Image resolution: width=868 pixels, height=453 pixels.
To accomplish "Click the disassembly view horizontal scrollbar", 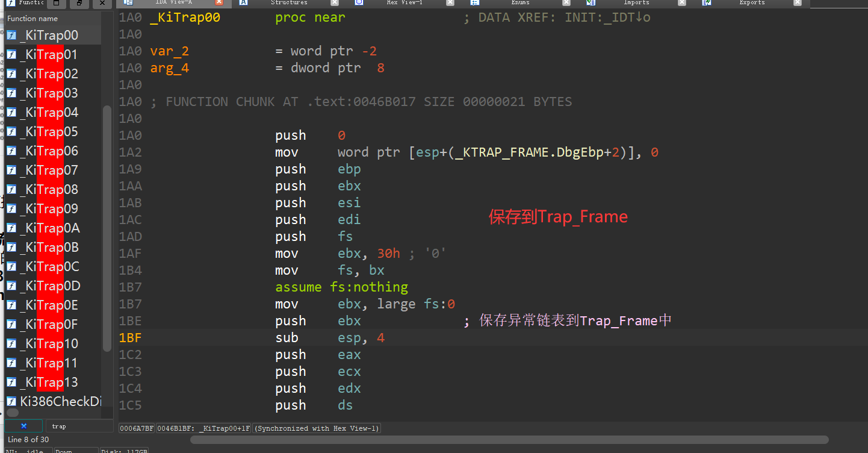I will (509, 440).
